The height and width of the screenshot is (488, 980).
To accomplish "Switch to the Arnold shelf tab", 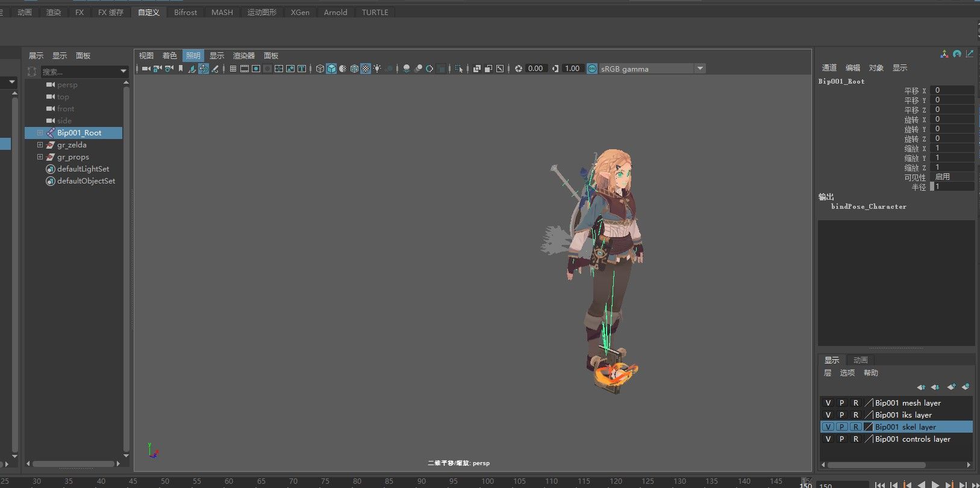I will tap(335, 12).
